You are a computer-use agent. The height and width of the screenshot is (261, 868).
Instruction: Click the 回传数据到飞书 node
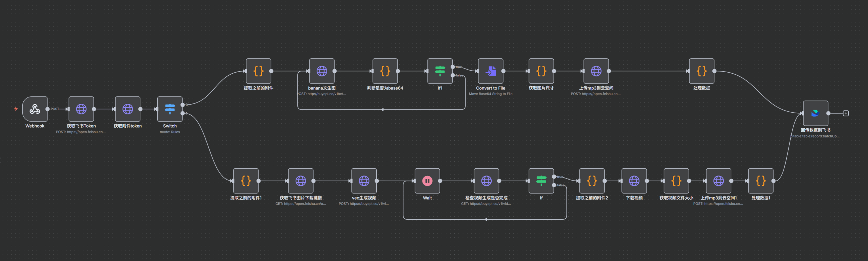coord(815,113)
